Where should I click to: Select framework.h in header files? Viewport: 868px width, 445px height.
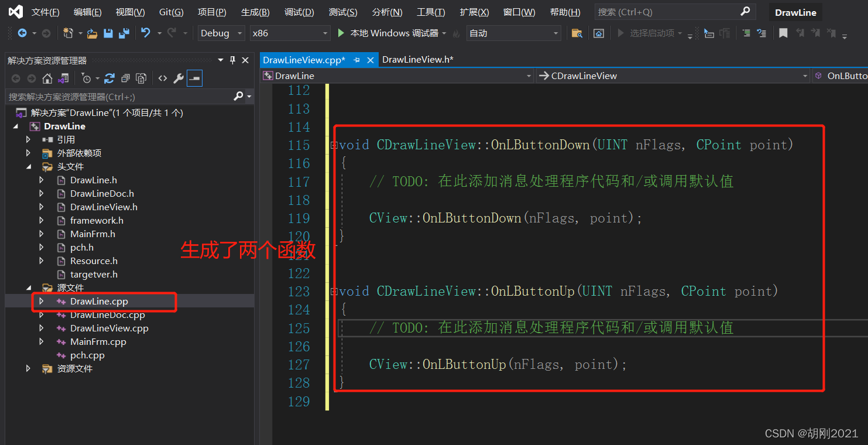coord(97,220)
